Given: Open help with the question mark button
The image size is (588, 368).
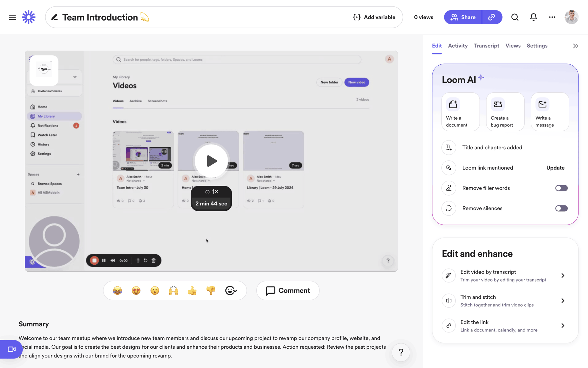Looking at the screenshot, I should point(401,352).
